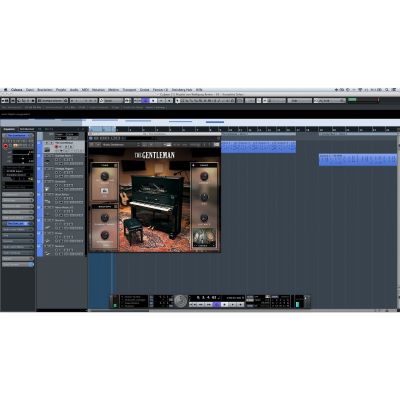Select the arrow Object Selection tool

tap(178, 100)
